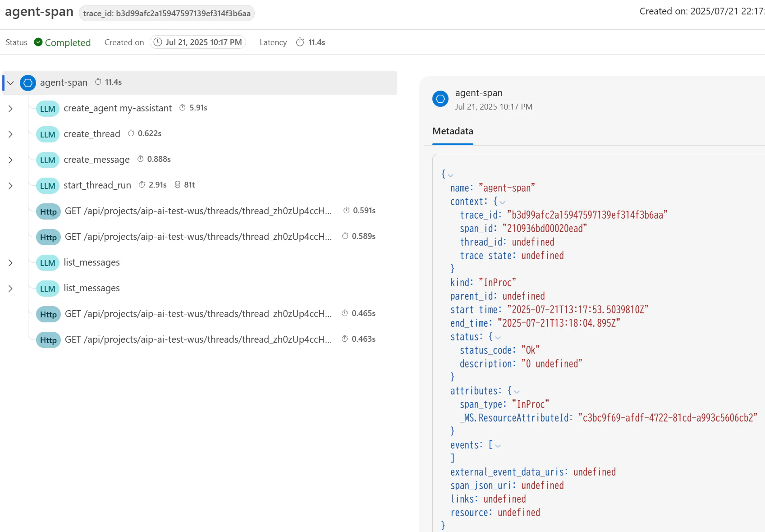Expand the create_thread span
This screenshot has width=765, height=532.
[x=10, y=134]
